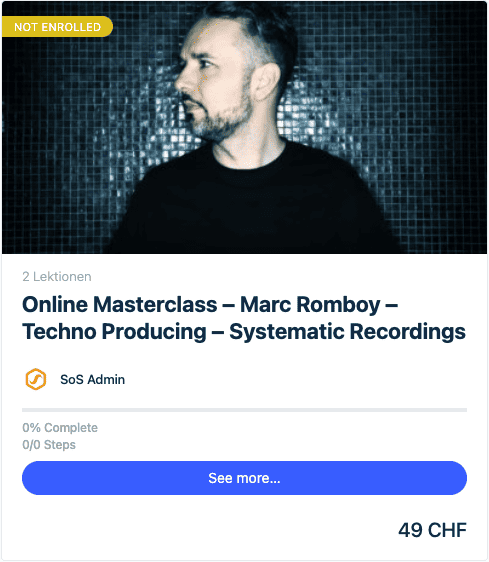Click the word Admin beside the avatar
489x562 pixels.
click(x=106, y=379)
